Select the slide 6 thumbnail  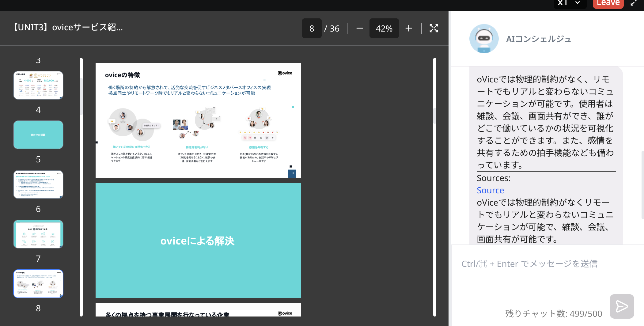[38, 184]
